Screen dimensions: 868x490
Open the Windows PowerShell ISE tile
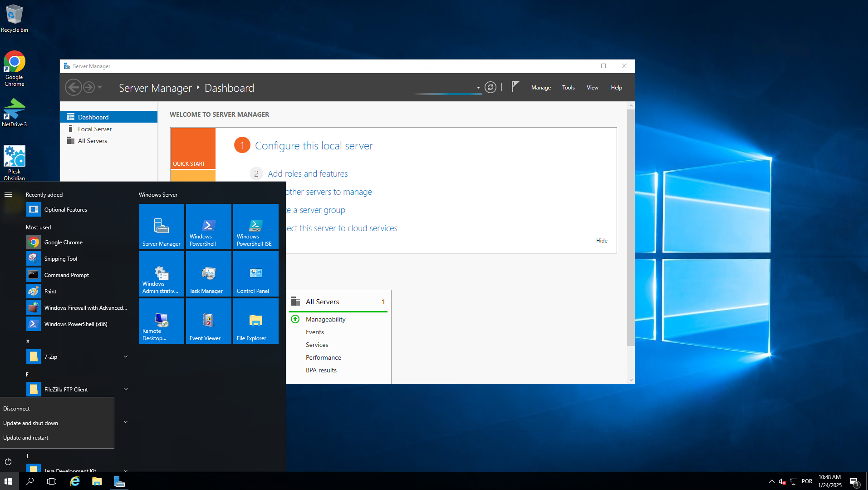click(x=256, y=226)
